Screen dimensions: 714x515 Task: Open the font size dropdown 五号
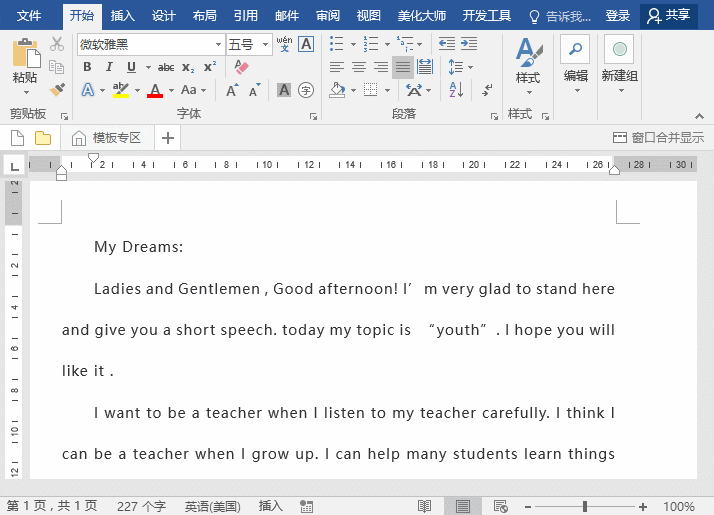[265, 45]
